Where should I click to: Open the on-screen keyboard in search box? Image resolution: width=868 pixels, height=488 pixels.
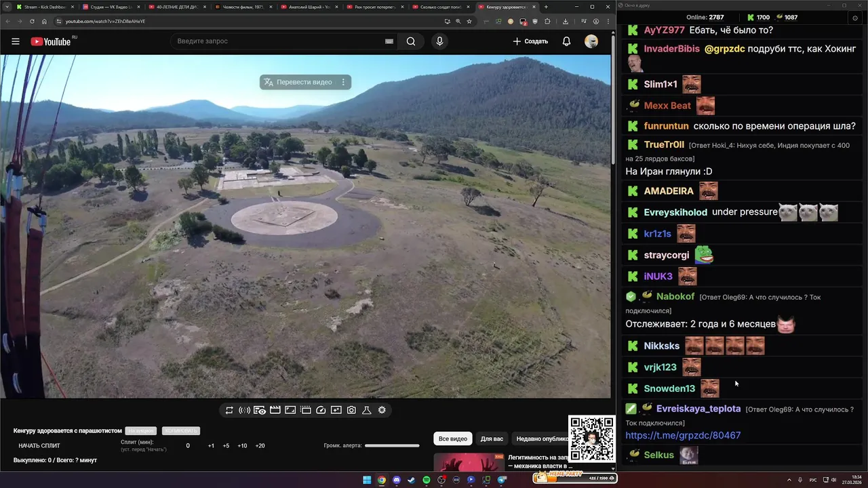pos(389,41)
